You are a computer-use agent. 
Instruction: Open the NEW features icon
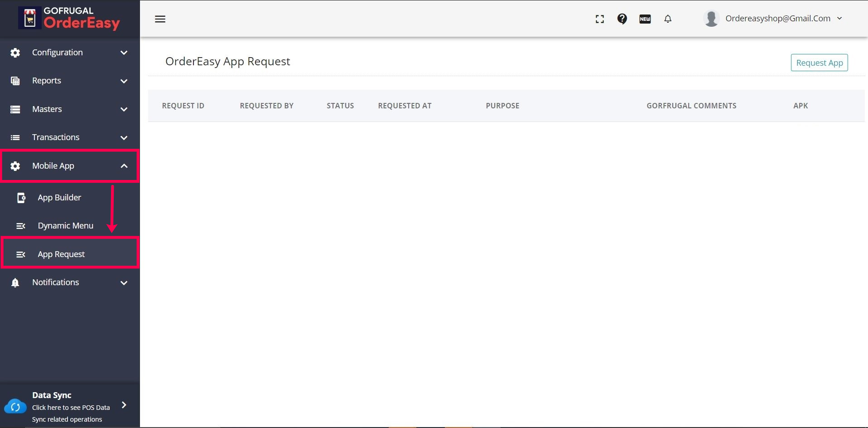pos(645,19)
